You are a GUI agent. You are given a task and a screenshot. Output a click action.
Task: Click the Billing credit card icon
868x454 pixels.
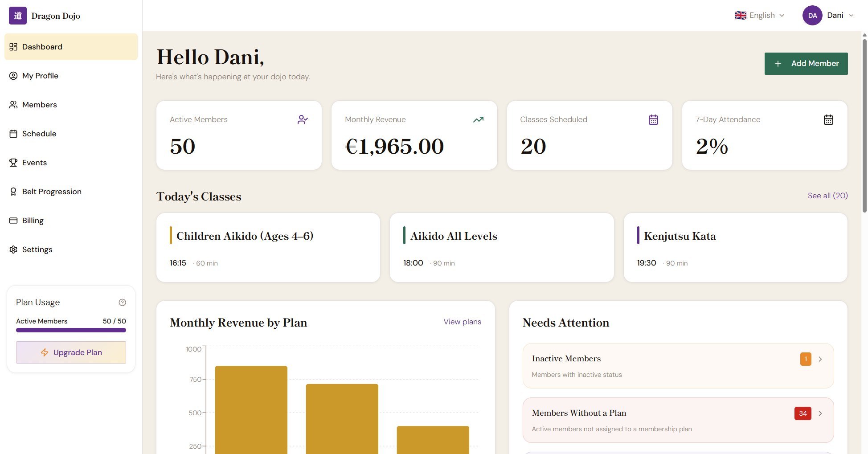point(13,221)
